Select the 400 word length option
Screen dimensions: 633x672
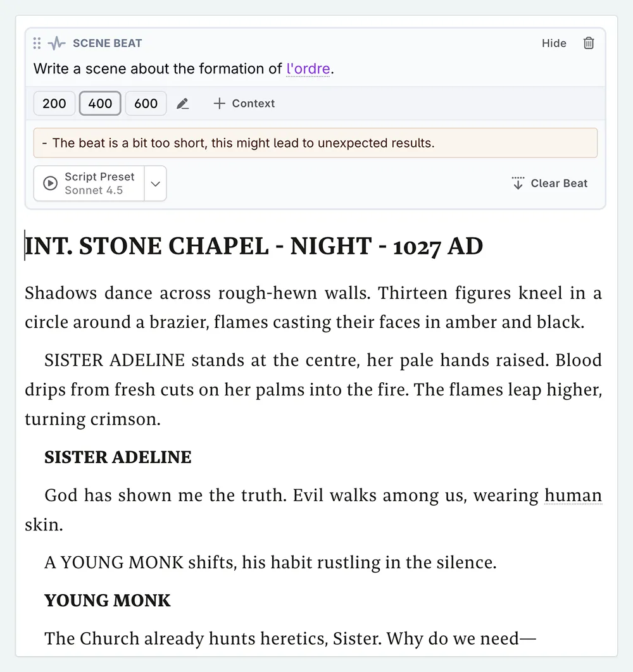pyautogui.click(x=100, y=104)
